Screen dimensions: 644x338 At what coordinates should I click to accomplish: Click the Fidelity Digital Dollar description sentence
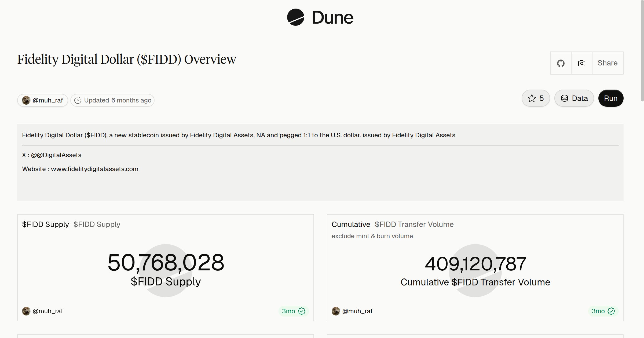(x=239, y=135)
